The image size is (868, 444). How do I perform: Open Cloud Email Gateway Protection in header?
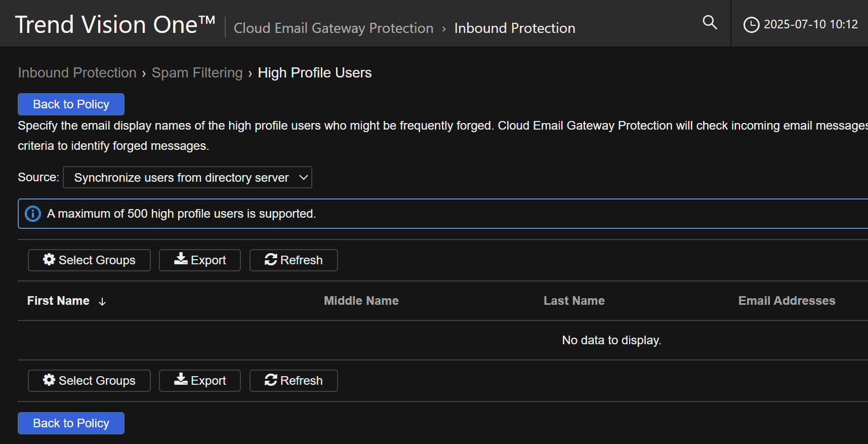333,28
